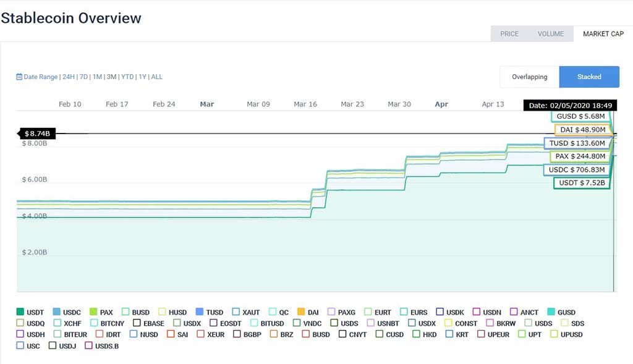The image size is (633, 364).
Task: Show the ANCT series
Action: pos(514,312)
